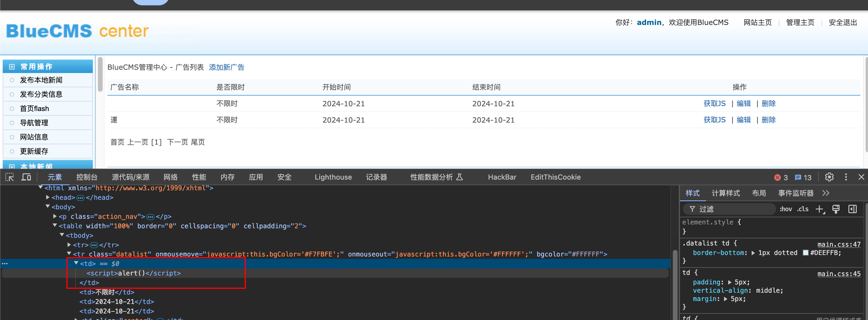Select the script alert() line
This screenshot has height=320, width=868.
[x=133, y=273]
